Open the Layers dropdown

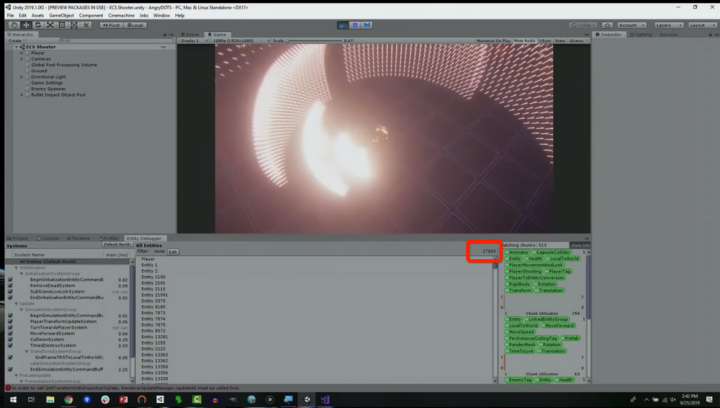pyautogui.click(x=668, y=25)
